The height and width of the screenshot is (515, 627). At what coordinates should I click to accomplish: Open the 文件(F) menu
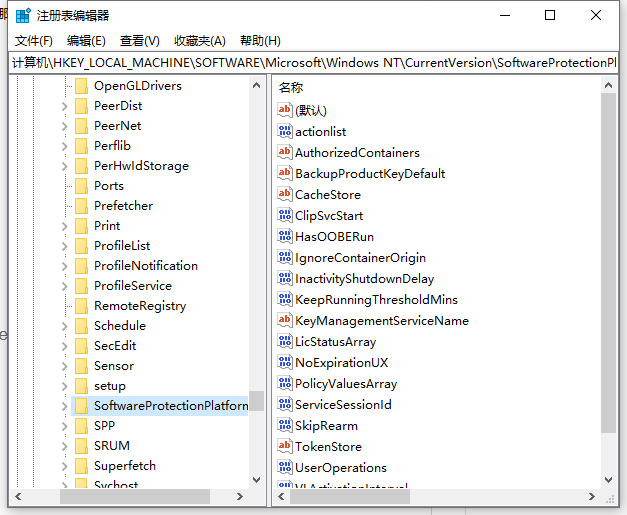click(x=34, y=40)
